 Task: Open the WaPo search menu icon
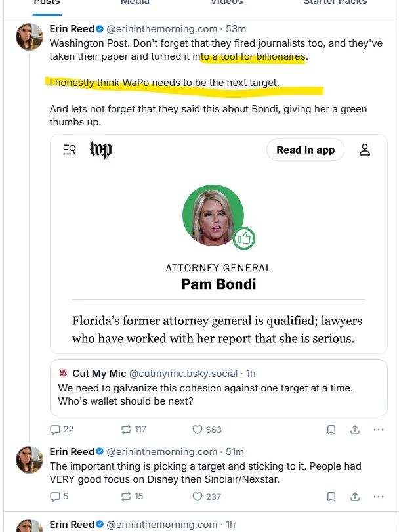tap(70, 150)
